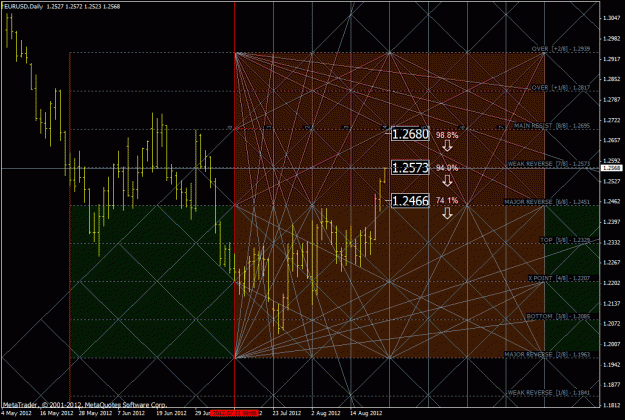The width and height of the screenshot is (625, 420).
Task: Click 1.2852 on the price scale
Action: click(612, 79)
